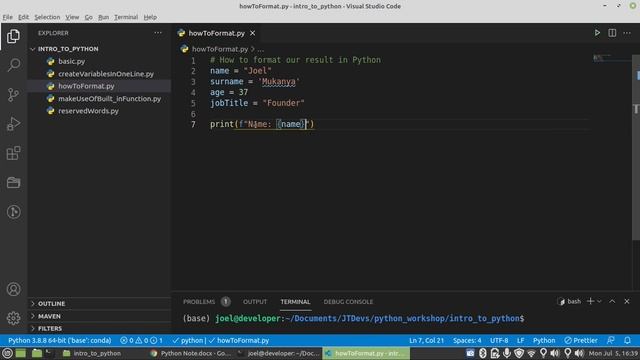Select howToFormat.py in the explorer
This screenshot has width=640, height=360.
pyautogui.click(x=99, y=86)
